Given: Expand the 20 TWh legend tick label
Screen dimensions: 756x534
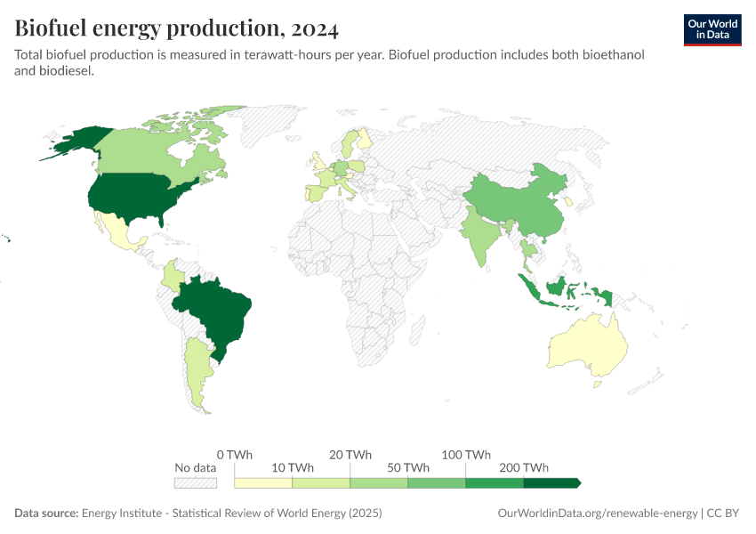Looking at the screenshot, I should pos(350,455).
